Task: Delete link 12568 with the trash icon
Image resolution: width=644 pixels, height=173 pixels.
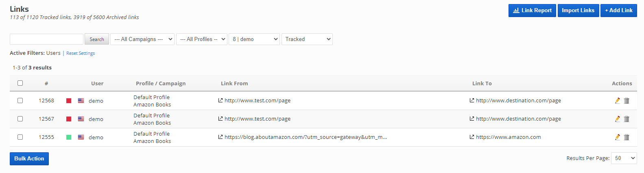Action: click(627, 101)
